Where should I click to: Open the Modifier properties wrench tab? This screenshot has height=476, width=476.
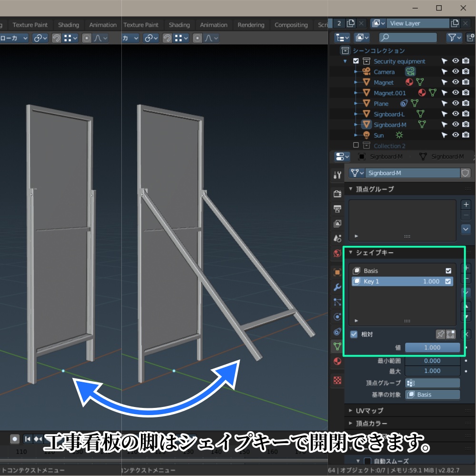point(337,287)
